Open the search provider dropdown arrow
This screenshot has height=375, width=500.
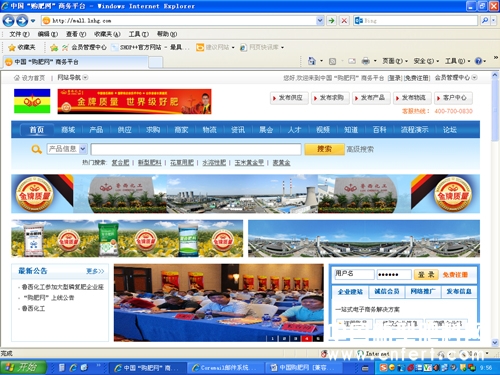coord(493,21)
